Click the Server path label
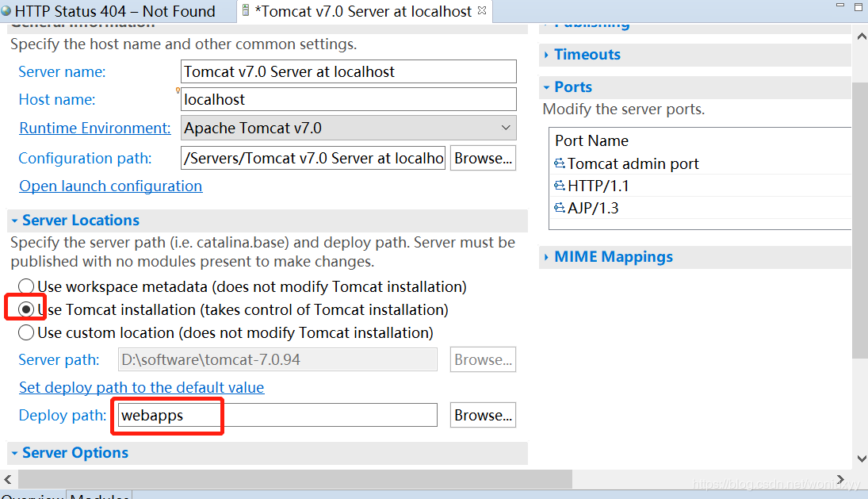The height and width of the screenshot is (499, 868). click(x=59, y=360)
